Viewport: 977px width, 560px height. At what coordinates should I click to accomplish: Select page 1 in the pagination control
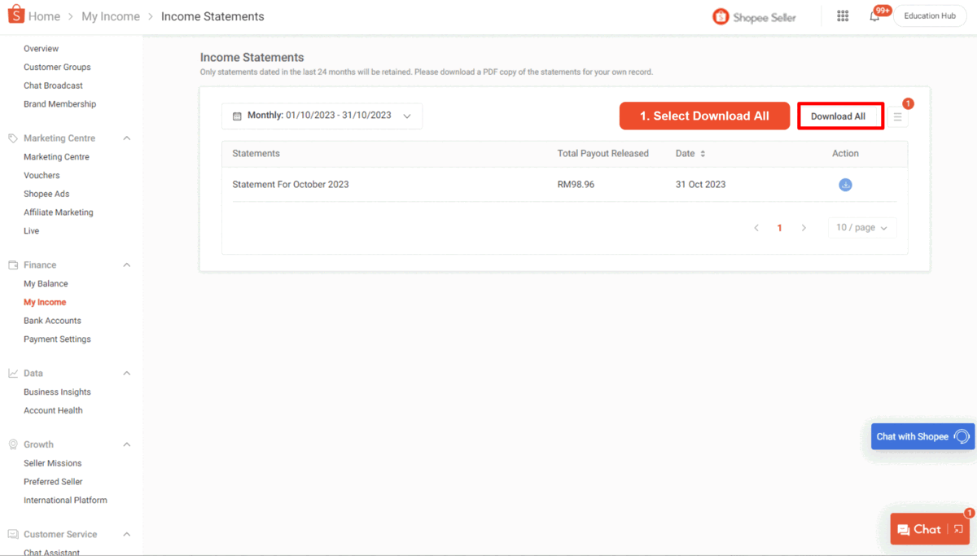pyautogui.click(x=779, y=228)
